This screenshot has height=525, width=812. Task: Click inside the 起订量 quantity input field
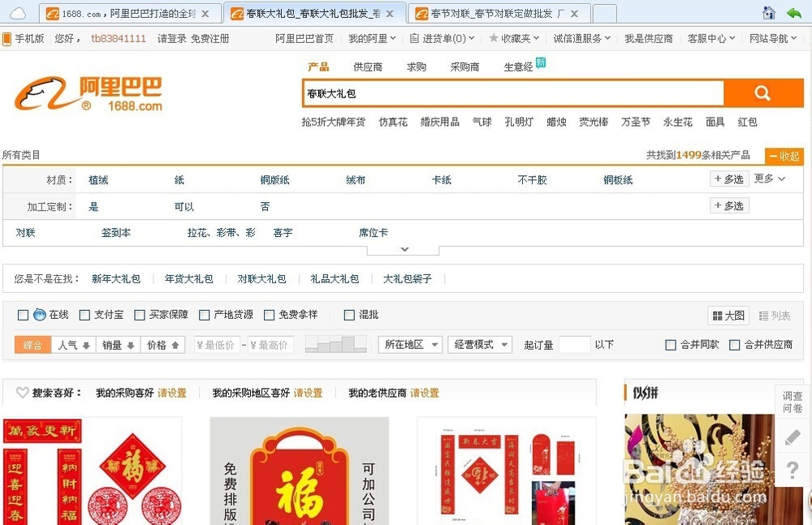(x=575, y=344)
